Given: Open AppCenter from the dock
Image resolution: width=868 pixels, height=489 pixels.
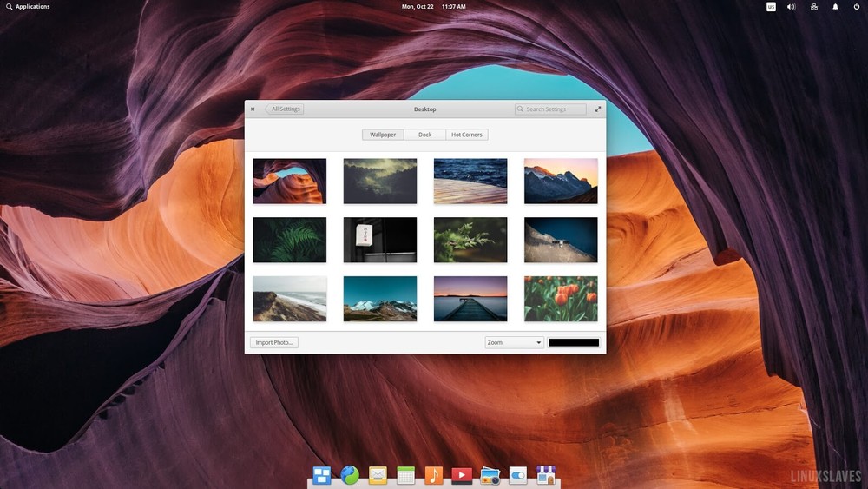Looking at the screenshot, I should 546,475.
